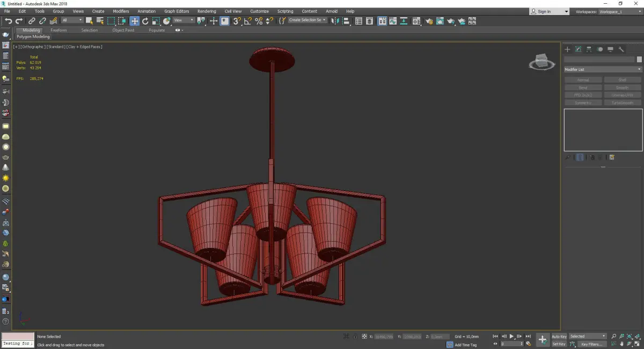644x349 pixels.
Task: Select the Link tool (Select and Link)
Action: (32, 21)
